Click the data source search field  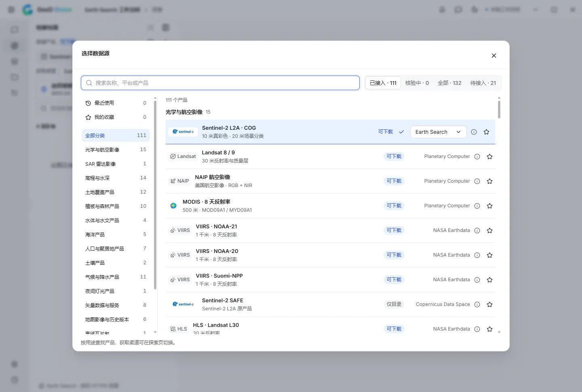(220, 83)
